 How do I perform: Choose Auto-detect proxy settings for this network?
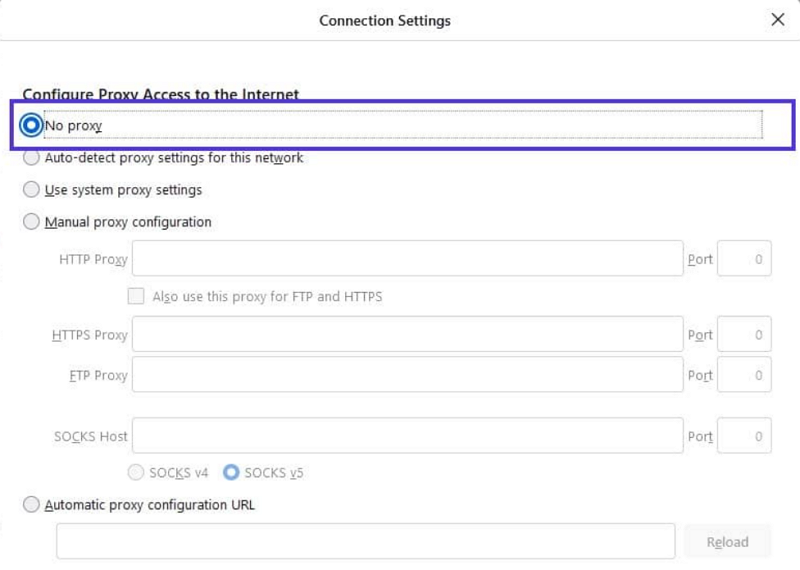[32, 158]
